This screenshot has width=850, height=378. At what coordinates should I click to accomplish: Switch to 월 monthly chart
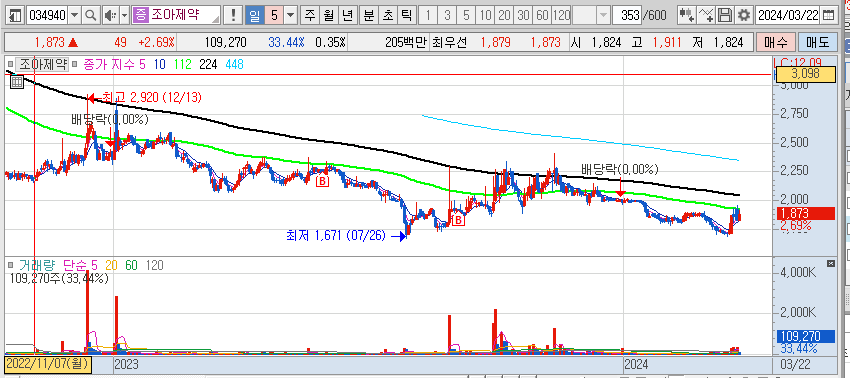coord(329,15)
